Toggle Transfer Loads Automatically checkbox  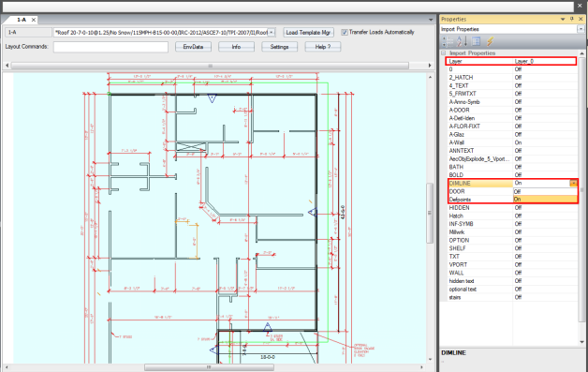point(345,32)
